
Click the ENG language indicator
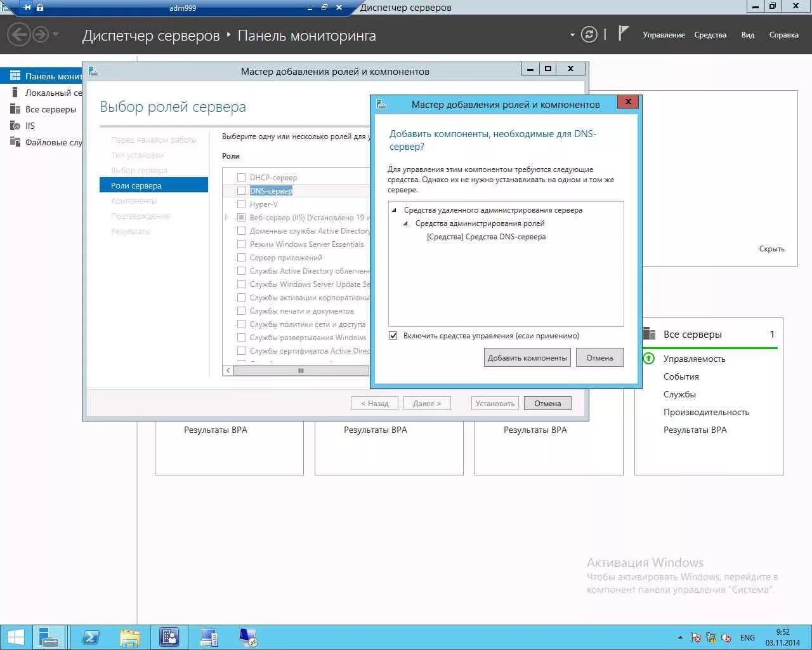click(x=747, y=638)
